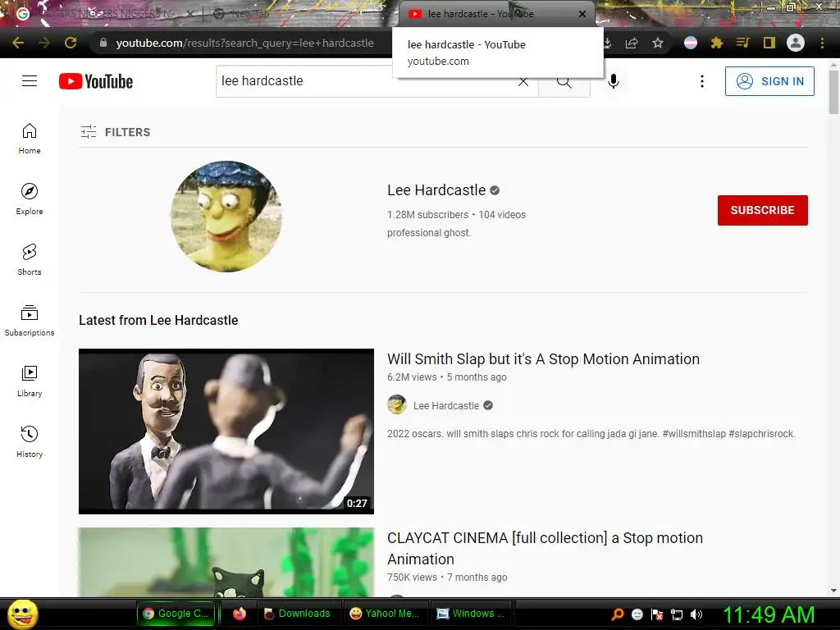
Task: Open Shorts in the sidebar
Action: tap(30, 260)
